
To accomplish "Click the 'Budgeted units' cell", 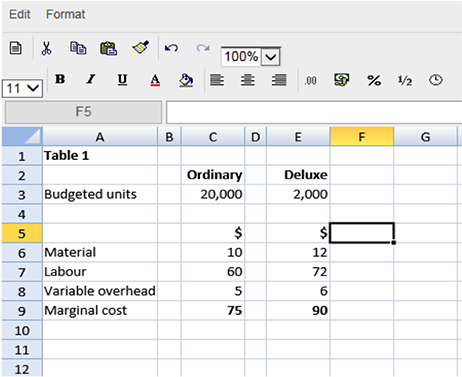I will (100, 195).
